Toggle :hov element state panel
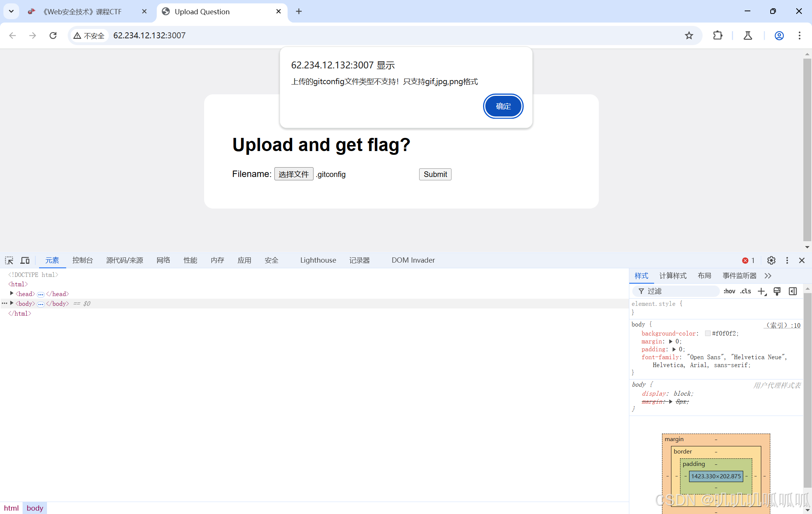The height and width of the screenshot is (514, 812). [x=729, y=291]
